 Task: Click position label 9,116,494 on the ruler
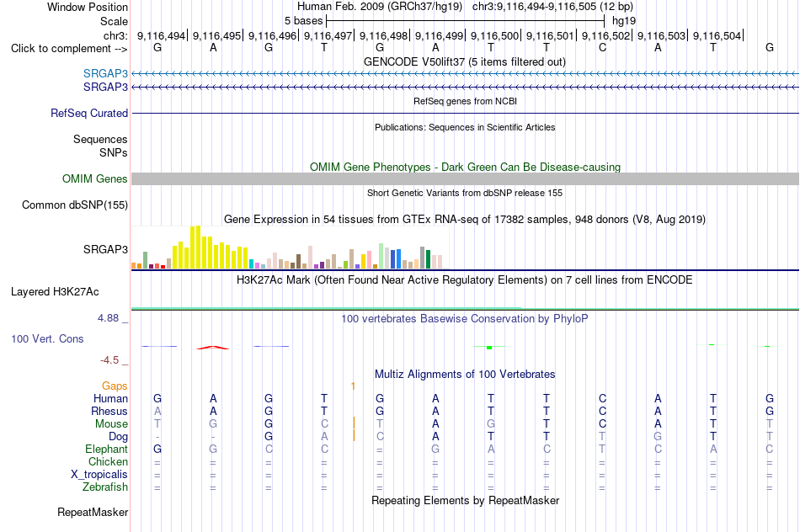(161, 35)
